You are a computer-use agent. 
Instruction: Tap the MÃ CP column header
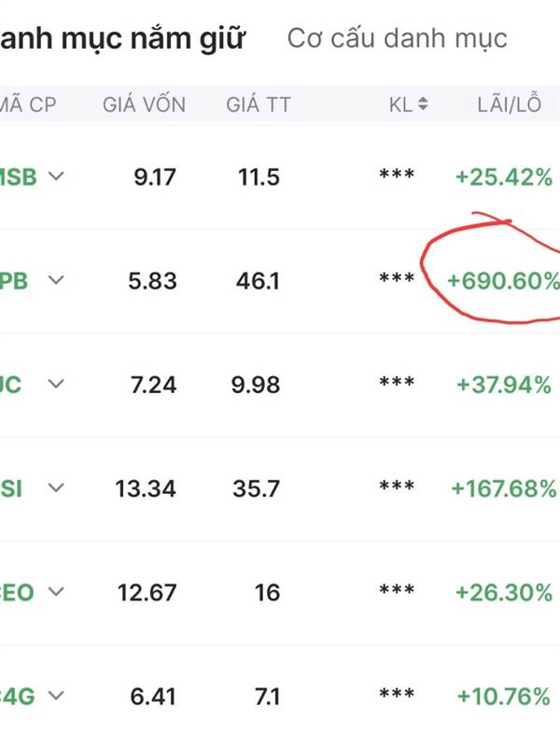(28, 106)
